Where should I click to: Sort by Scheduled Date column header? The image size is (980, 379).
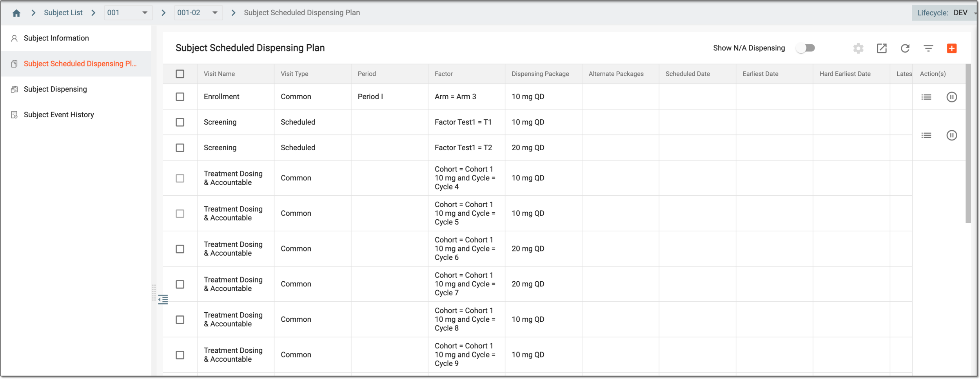[688, 74]
